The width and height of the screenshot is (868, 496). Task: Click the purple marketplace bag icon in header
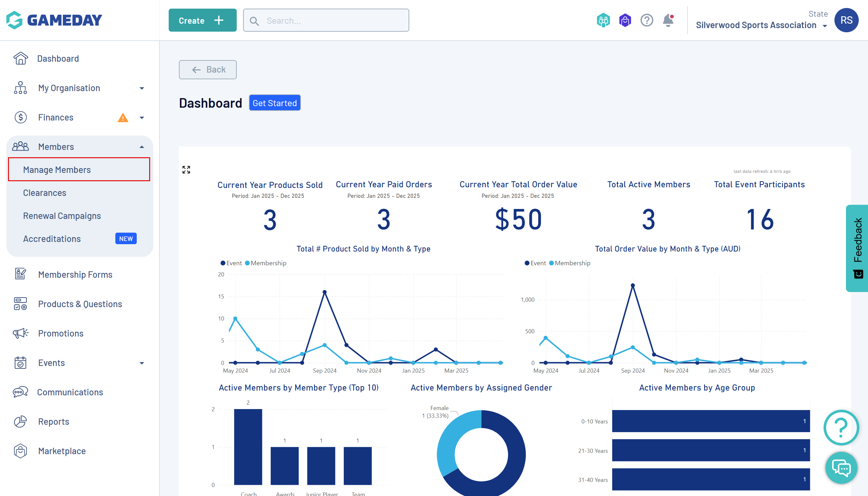point(625,20)
